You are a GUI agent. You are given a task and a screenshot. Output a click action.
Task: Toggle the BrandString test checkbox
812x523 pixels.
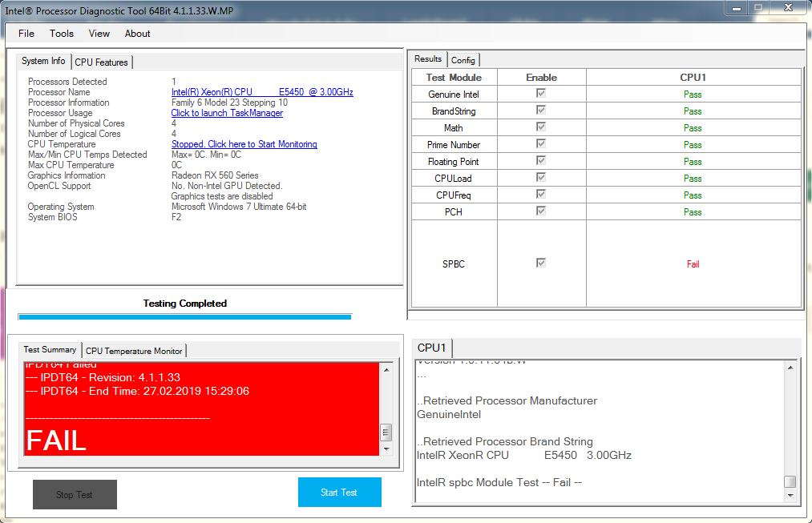pyautogui.click(x=541, y=110)
